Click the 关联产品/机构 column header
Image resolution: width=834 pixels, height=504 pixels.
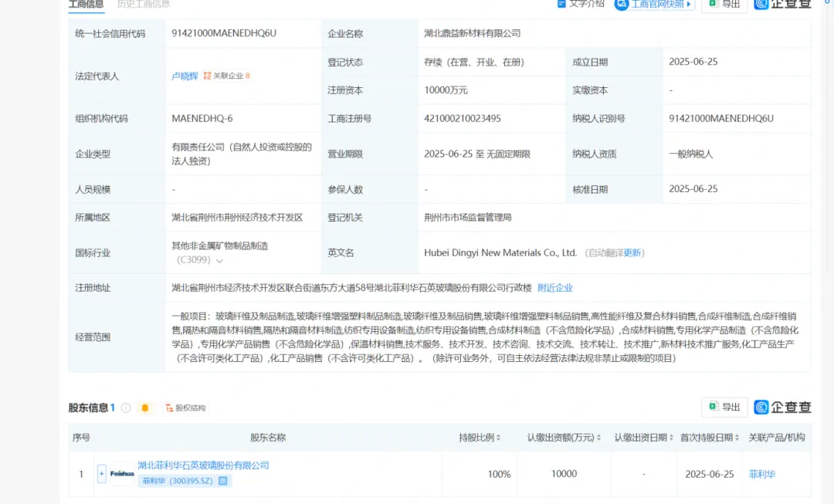pos(777,438)
